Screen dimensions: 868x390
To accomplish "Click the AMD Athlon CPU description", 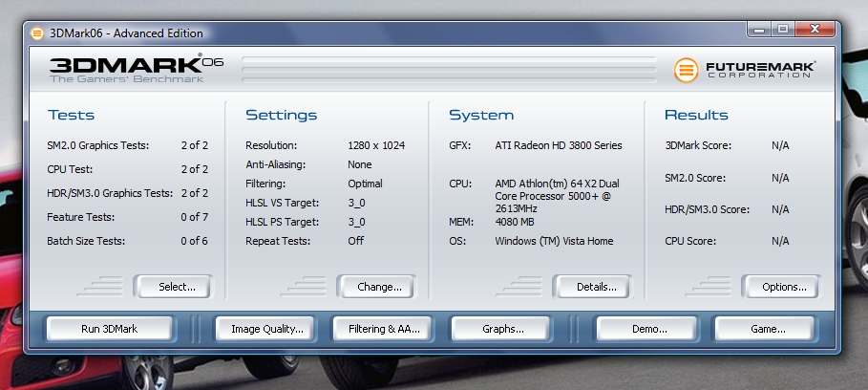I will [x=557, y=196].
